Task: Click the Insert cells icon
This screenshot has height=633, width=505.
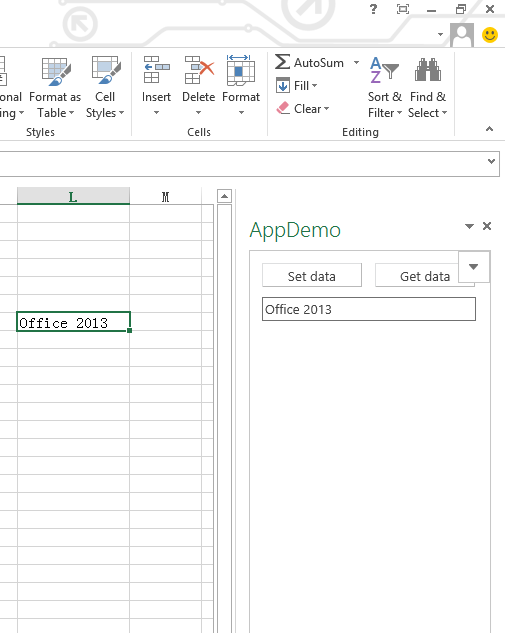Action: 156,70
